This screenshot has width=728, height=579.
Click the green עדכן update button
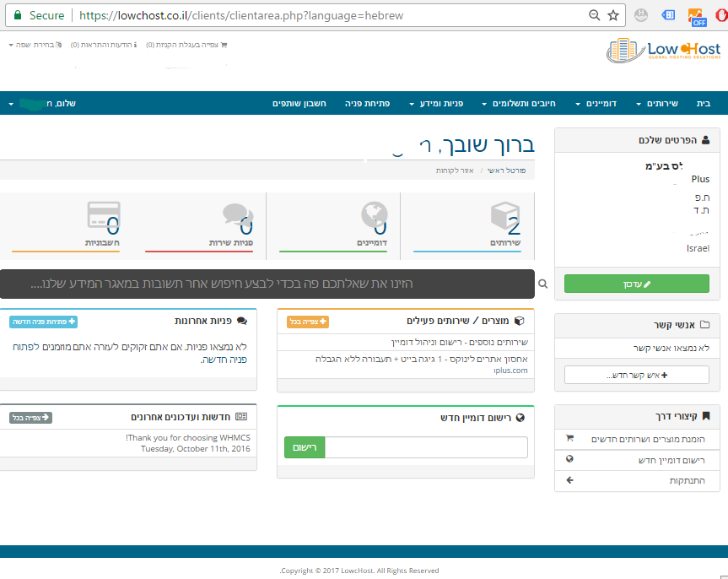pos(636,284)
